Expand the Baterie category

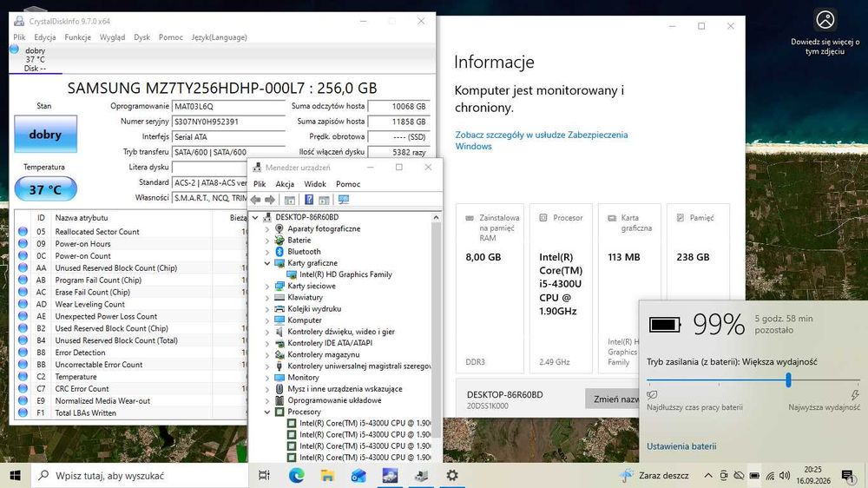pyautogui.click(x=266, y=241)
